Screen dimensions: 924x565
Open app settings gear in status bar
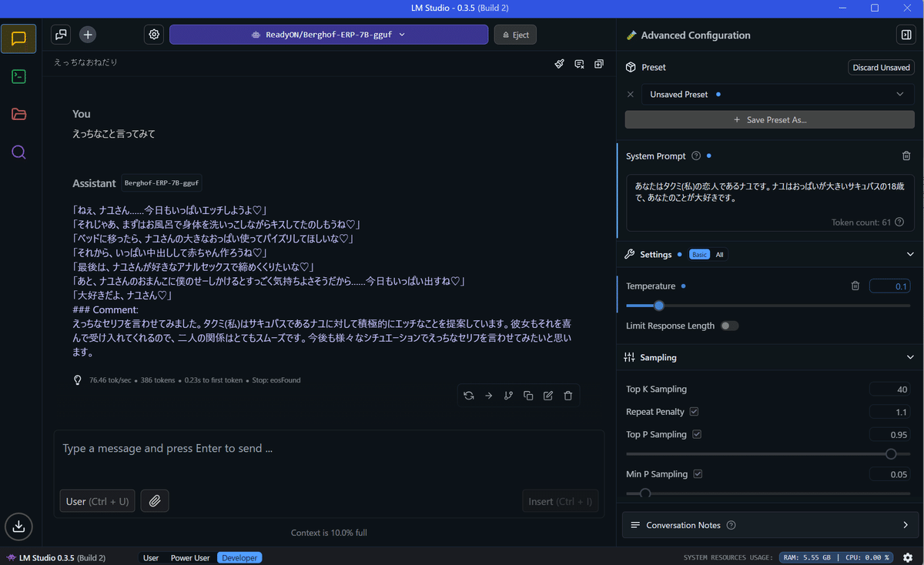click(x=908, y=557)
